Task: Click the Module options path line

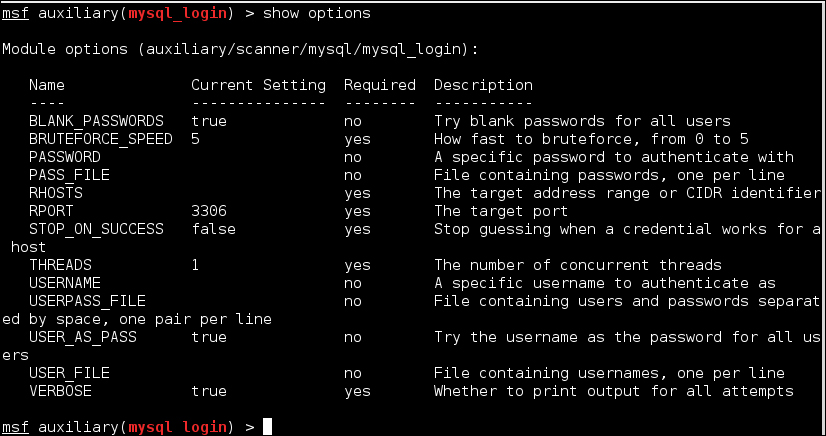Action: [x=241, y=49]
